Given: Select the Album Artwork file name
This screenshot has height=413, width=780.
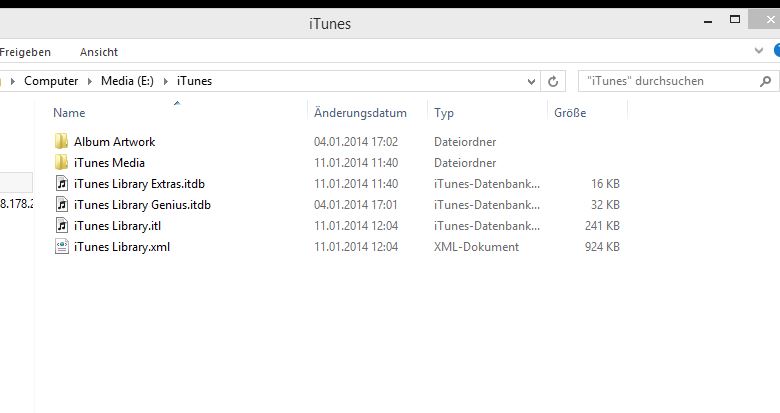Looking at the screenshot, I should click(x=114, y=142).
